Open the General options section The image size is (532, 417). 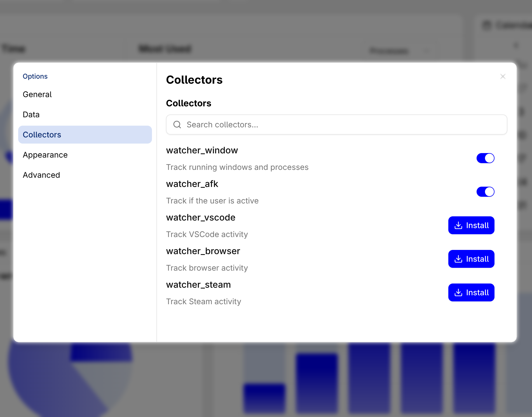click(x=37, y=94)
